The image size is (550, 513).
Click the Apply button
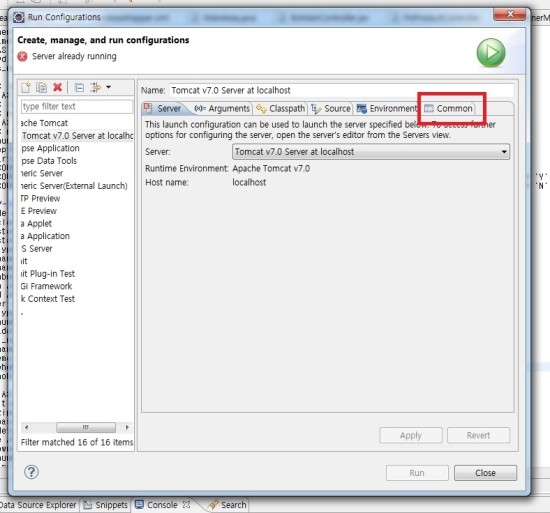pyautogui.click(x=411, y=436)
